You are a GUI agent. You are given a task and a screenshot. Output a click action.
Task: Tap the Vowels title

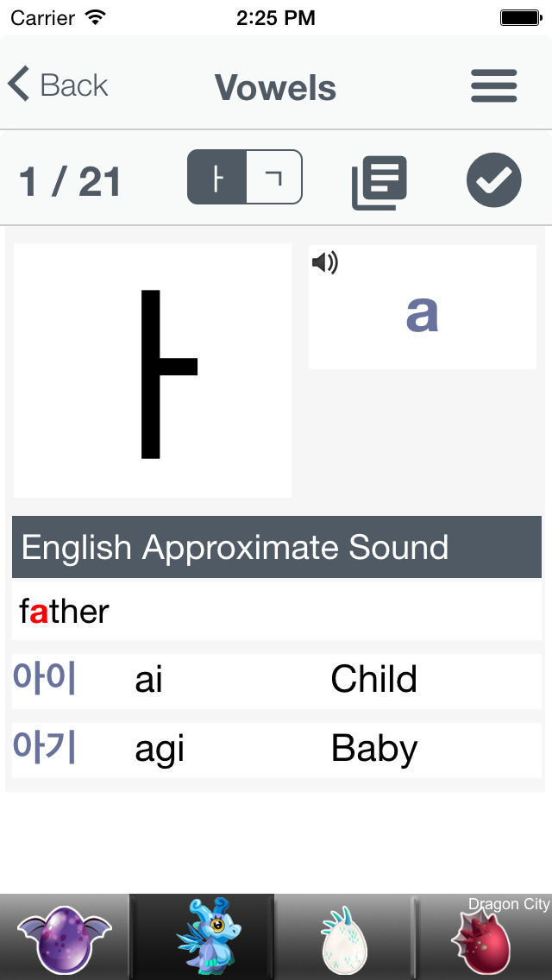coord(276,87)
